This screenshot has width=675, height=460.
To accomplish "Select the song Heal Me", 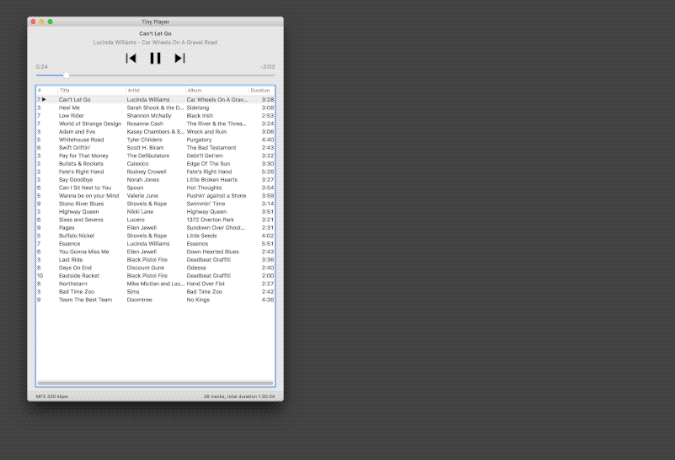I will [x=155, y=108].
